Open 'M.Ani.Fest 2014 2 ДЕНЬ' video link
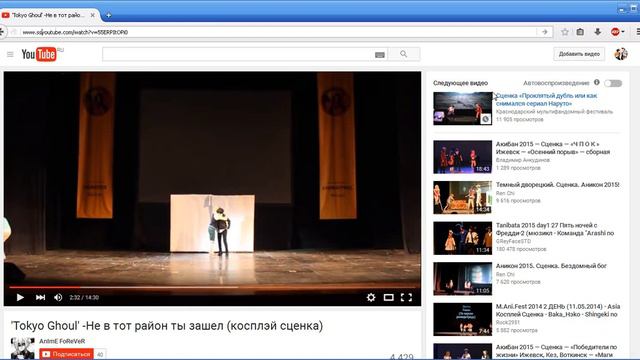This screenshot has height=360, width=640. 558,310
